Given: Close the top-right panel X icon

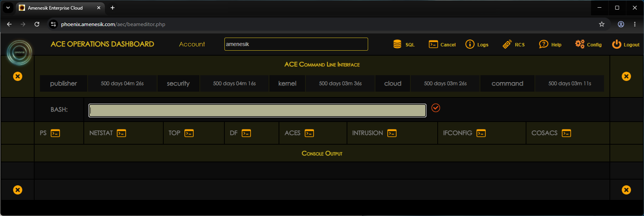Looking at the screenshot, I should click(x=626, y=76).
